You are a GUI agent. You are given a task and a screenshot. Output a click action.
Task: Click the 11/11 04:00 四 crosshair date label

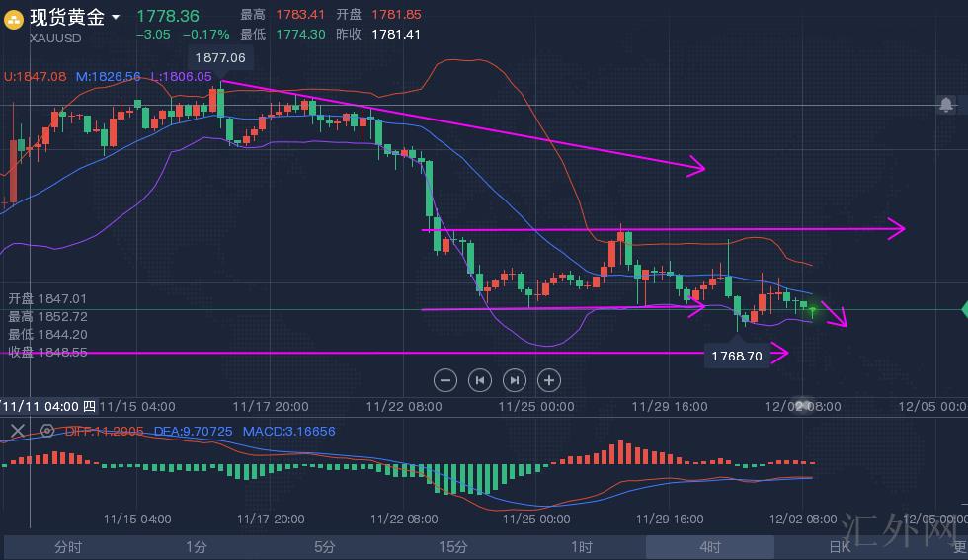tap(48, 406)
